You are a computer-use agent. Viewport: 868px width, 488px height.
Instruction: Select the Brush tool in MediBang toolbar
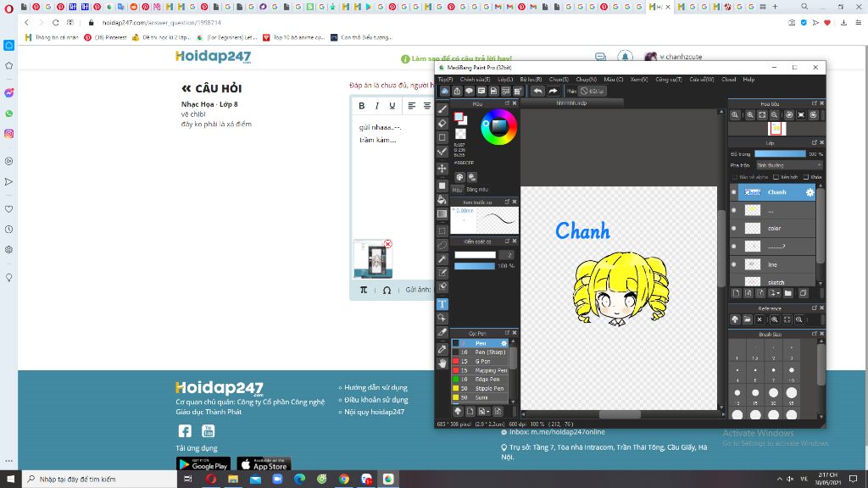tap(442, 109)
